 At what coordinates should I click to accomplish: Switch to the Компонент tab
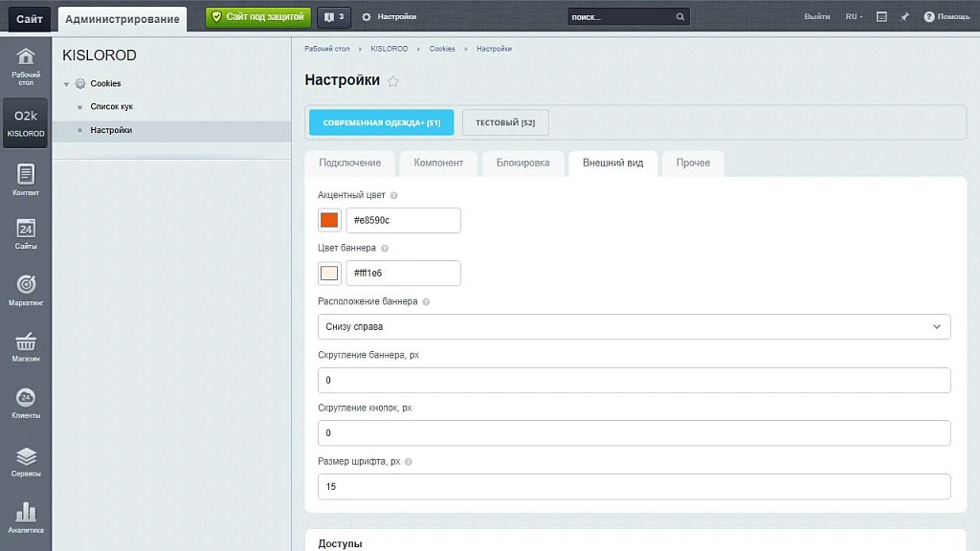coord(438,163)
